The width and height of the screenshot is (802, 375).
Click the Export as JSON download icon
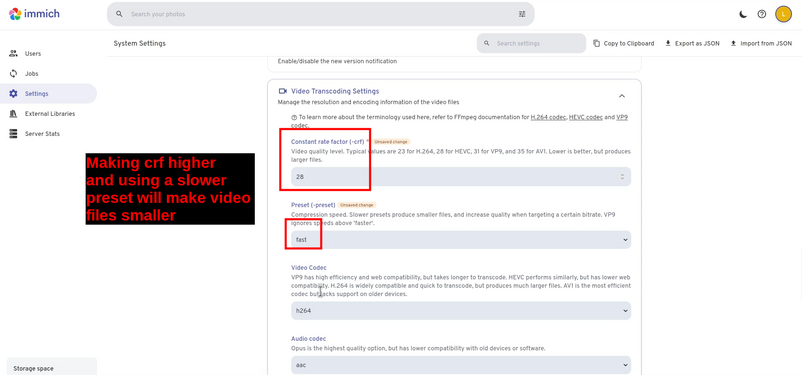coord(667,43)
